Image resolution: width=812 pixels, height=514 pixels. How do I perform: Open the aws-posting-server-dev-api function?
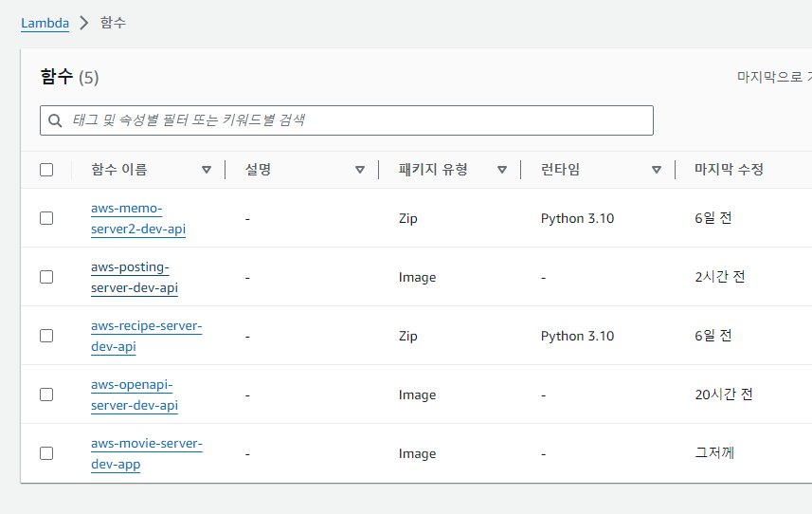[135, 277]
